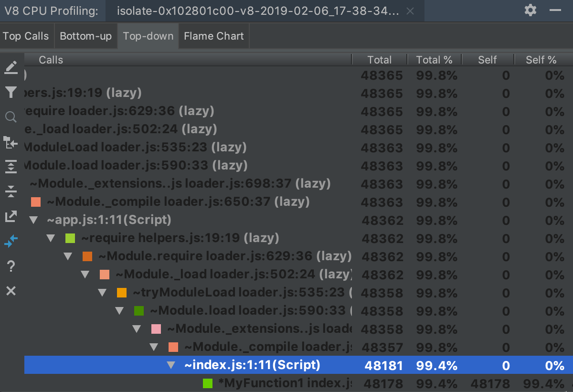Collapse all nodes using collapse-all icon
573x392 pixels.
pyautogui.click(x=11, y=191)
